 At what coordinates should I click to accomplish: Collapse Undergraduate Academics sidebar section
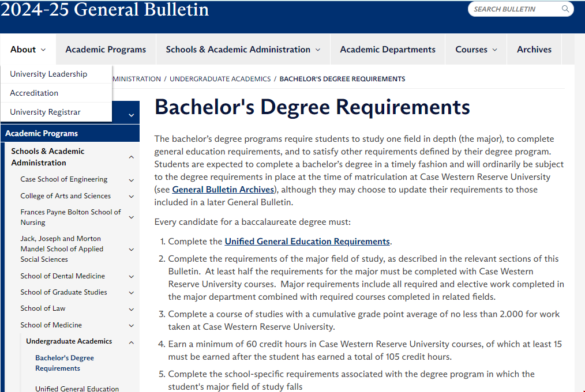pyautogui.click(x=132, y=342)
